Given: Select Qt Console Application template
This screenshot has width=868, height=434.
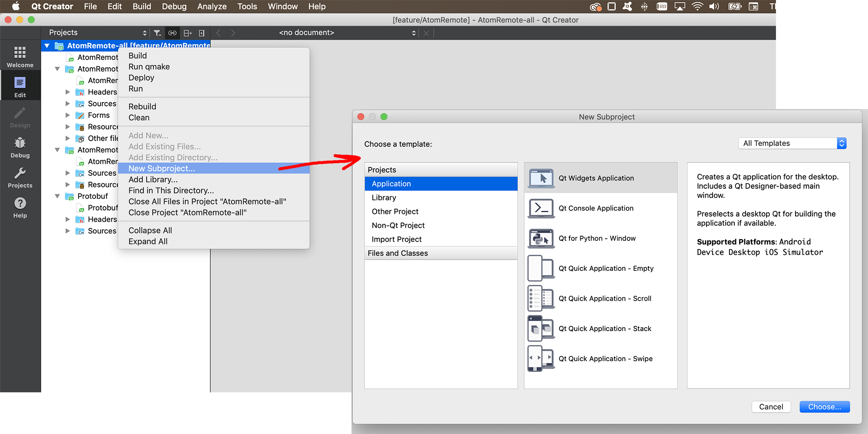Looking at the screenshot, I should [x=601, y=208].
